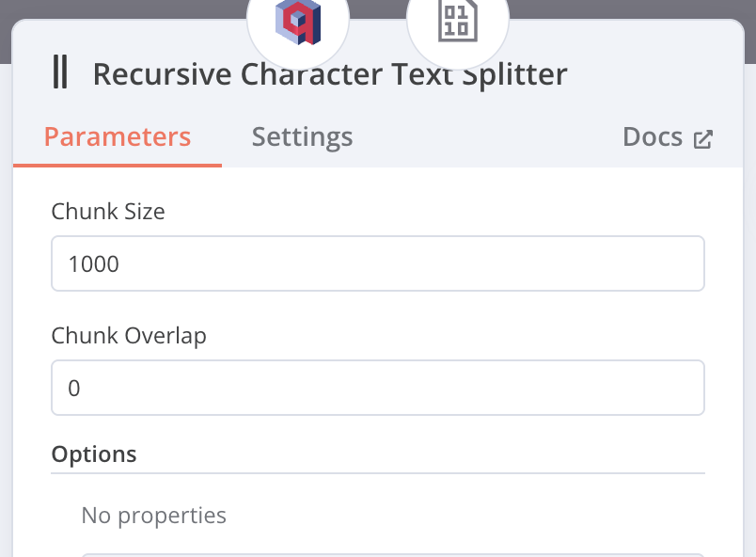Click the Qdrant vector store node icon
Viewport: 756px width, 557px height.
tap(298, 22)
